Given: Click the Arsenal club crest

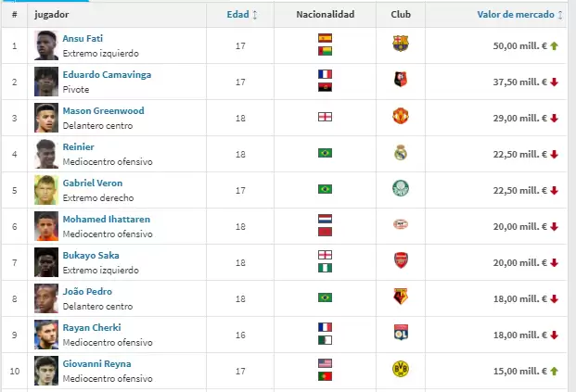Looking at the screenshot, I should [401, 261].
